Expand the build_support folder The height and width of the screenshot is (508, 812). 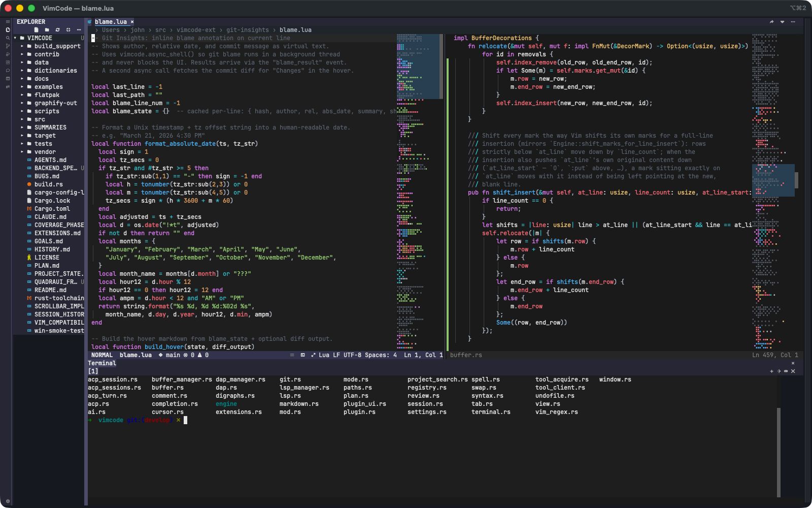click(22, 46)
